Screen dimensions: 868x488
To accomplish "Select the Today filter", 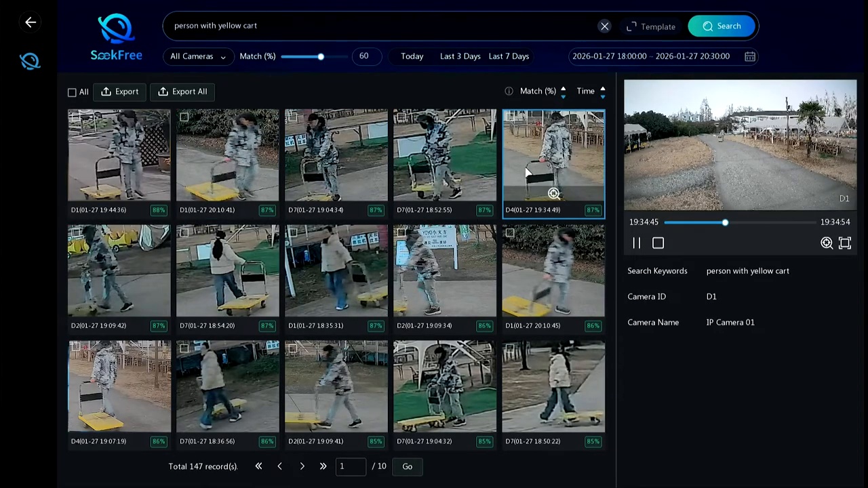I will tap(412, 56).
